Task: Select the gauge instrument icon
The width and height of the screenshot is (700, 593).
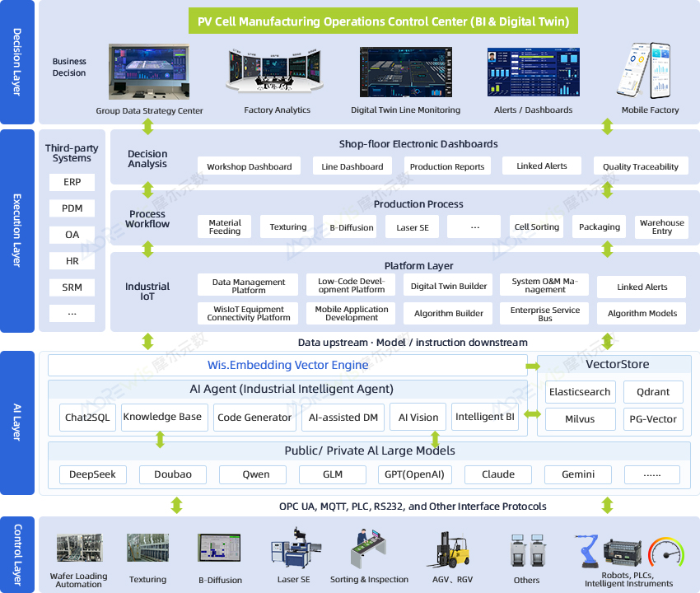Action: [666, 552]
